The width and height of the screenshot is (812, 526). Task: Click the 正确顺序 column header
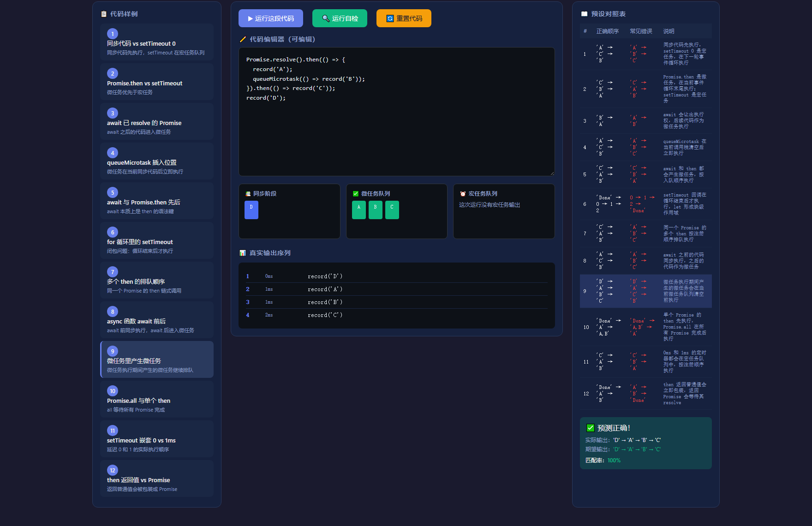[608, 31]
